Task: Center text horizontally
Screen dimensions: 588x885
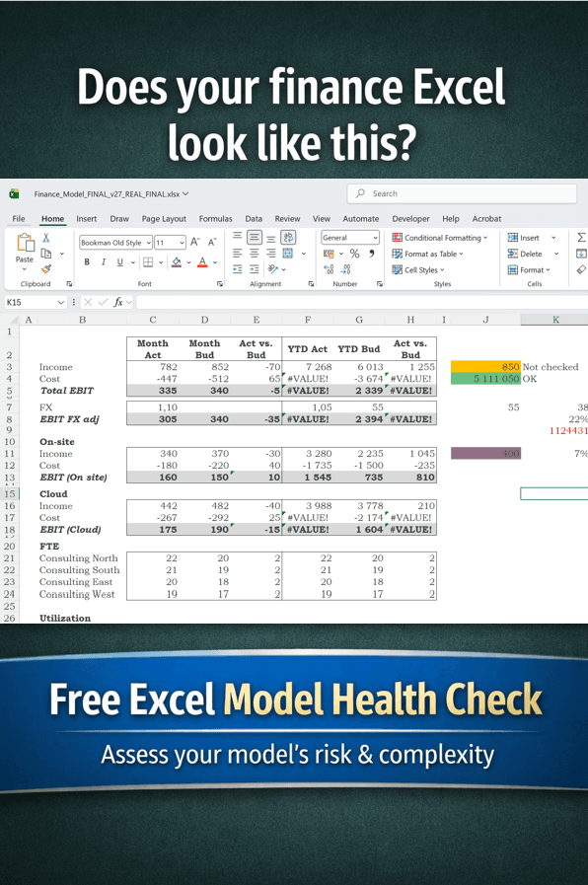Action: tap(255, 253)
